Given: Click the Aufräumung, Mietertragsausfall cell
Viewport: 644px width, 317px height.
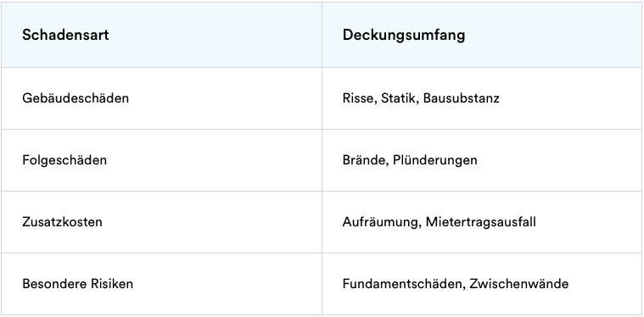Looking at the screenshot, I should (482, 222).
